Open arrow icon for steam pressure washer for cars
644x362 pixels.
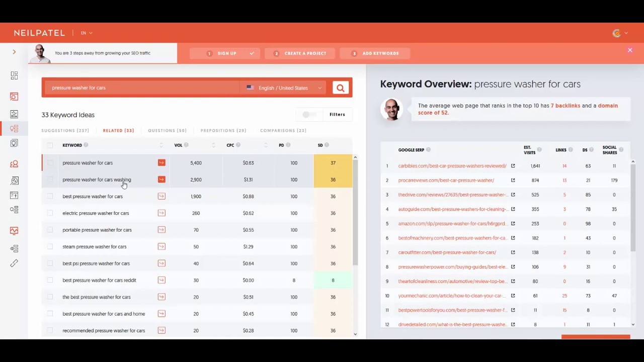click(162, 247)
